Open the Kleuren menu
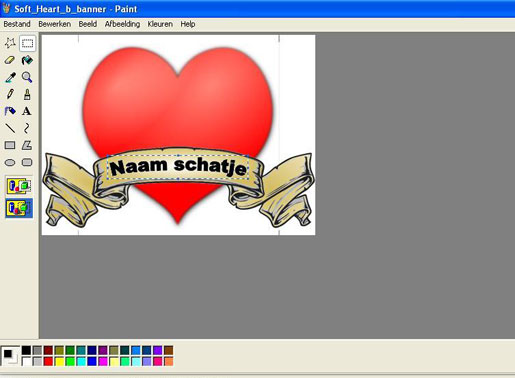Image resolution: width=515 pixels, height=378 pixels. click(160, 24)
